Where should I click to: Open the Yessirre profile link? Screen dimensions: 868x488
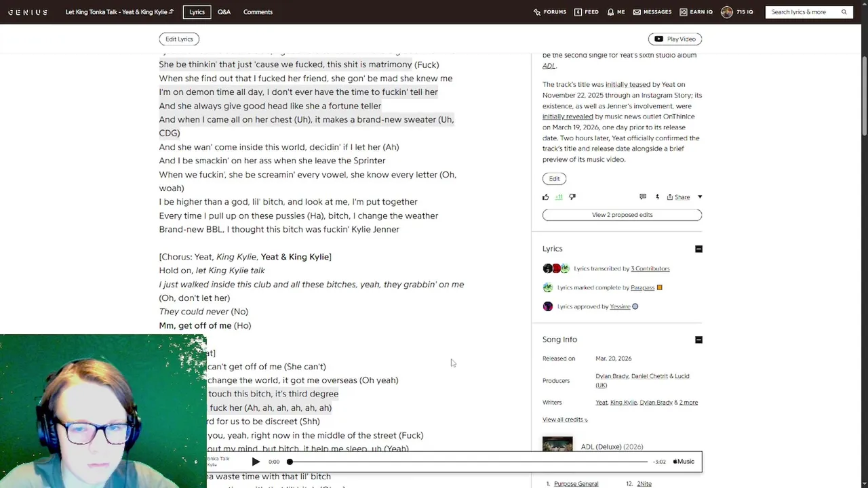620,306
